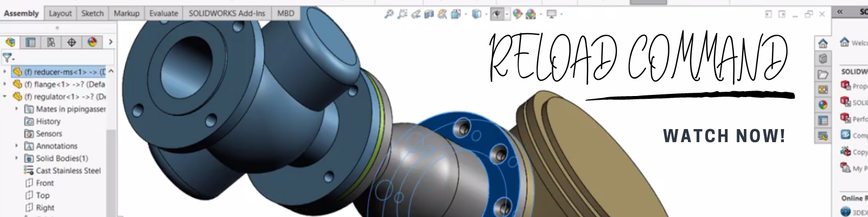The width and height of the screenshot is (868, 217).
Task: Select the Right plane
Action: (x=40, y=208)
